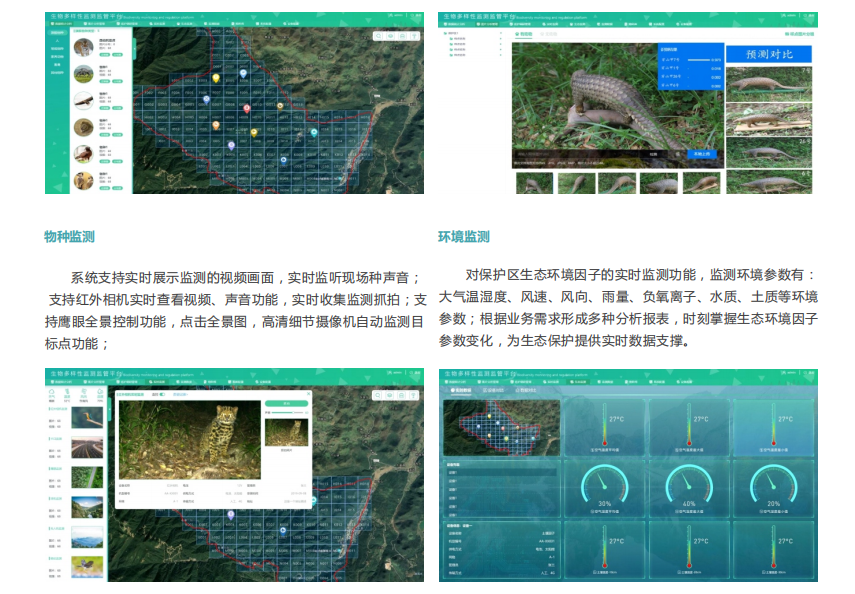855x594 pixels.
Task: Click the 预测对比 prediction compare banner
Action: click(769, 54)
